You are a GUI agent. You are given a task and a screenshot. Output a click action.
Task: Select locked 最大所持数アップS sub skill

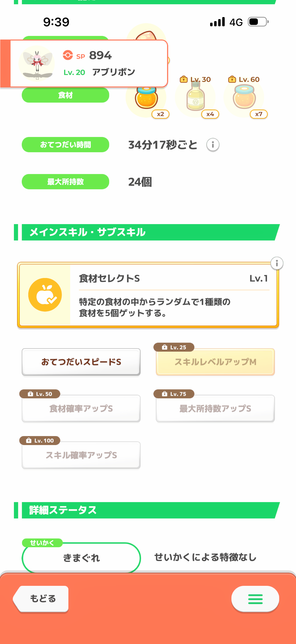215,408
